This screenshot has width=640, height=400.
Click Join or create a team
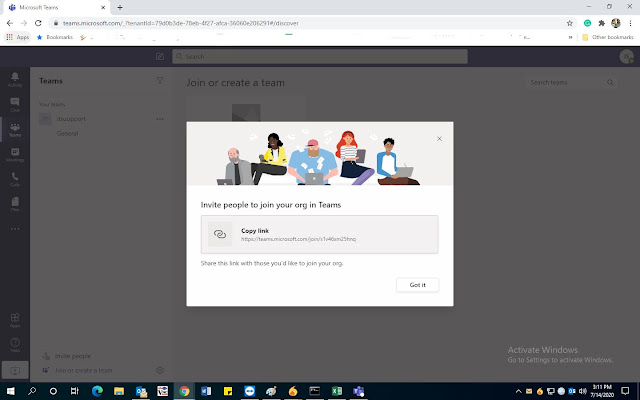pos(83,371)
